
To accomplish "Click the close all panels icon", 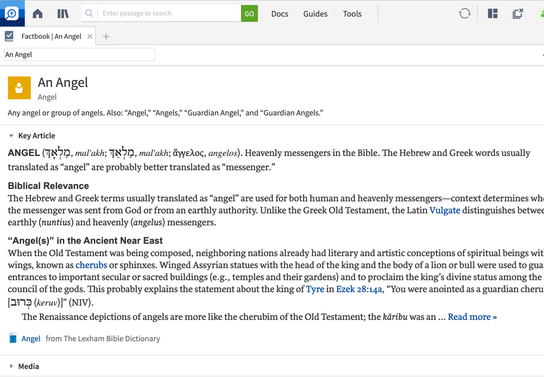I will pyautogui.click(x=518, y=14).
